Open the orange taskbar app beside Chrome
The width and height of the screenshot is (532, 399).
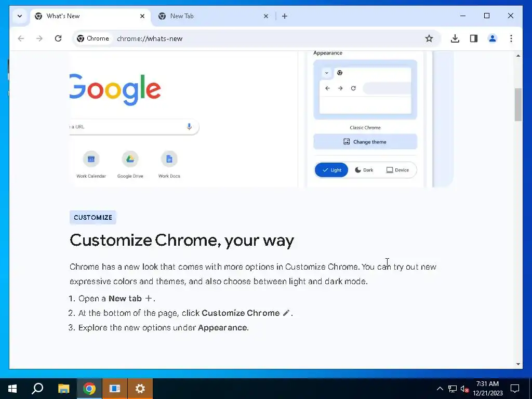pos(115,389)
